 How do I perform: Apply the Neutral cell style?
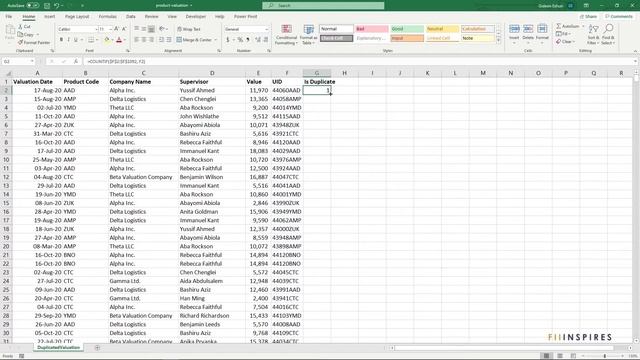(442, 29)
